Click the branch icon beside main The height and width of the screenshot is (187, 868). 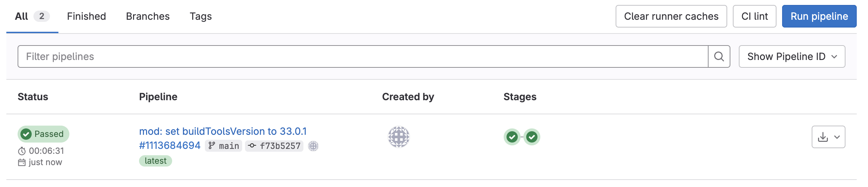212,146
